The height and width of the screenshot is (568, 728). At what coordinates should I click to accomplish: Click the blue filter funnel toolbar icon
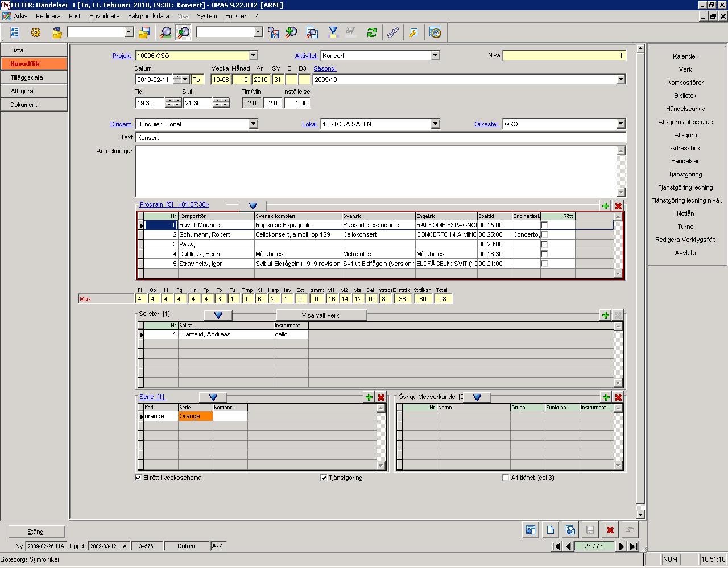pyautogui.click(x=333, y=32)
